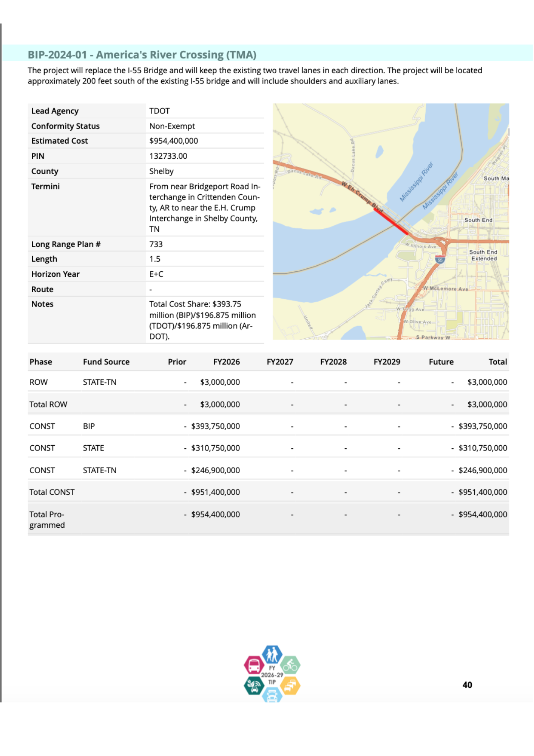Screen dimensions: 534x756
Task: Click the FY2026 amount $393,750,000
Action: (216, 426)
